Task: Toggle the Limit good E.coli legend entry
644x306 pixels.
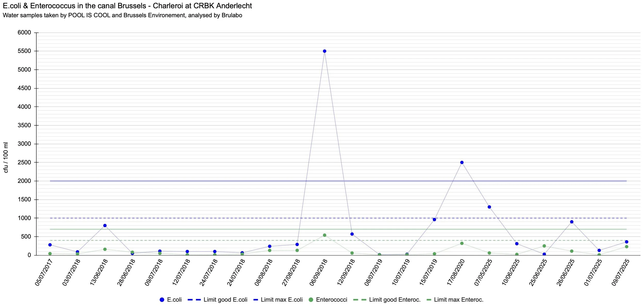Action: (218, 300)
